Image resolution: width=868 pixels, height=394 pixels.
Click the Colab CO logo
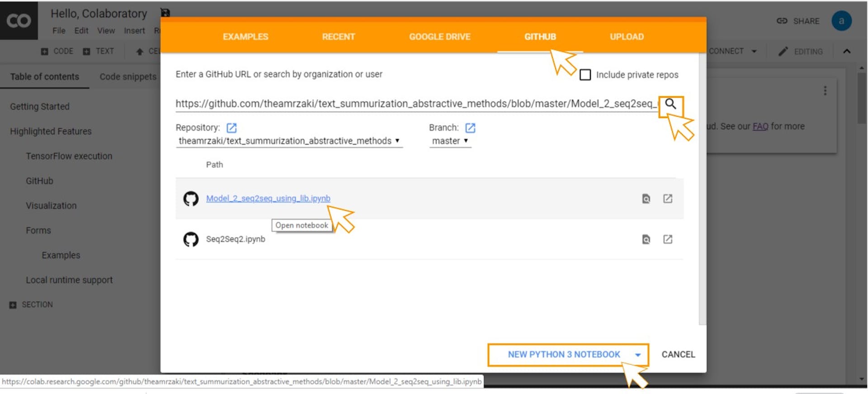click(x=19, y=21)
